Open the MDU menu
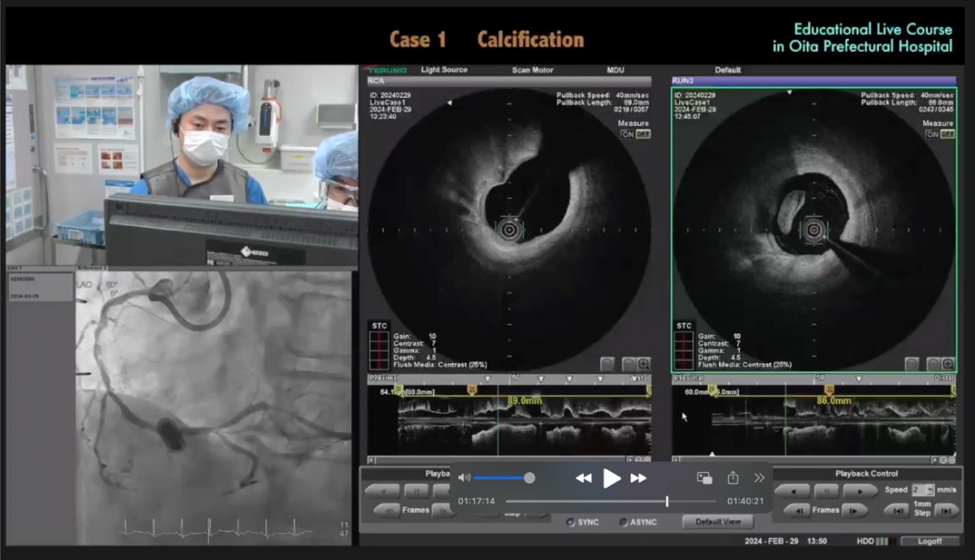 (x=615, y=70)
